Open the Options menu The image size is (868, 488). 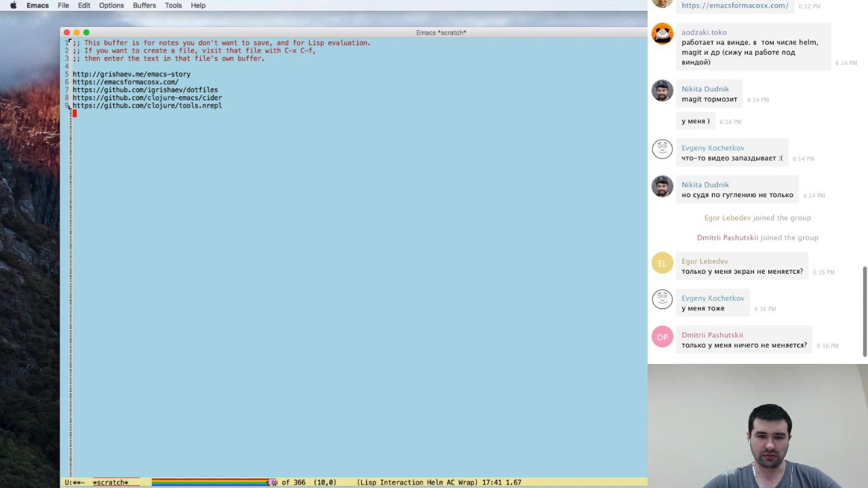tap(111, 5)
